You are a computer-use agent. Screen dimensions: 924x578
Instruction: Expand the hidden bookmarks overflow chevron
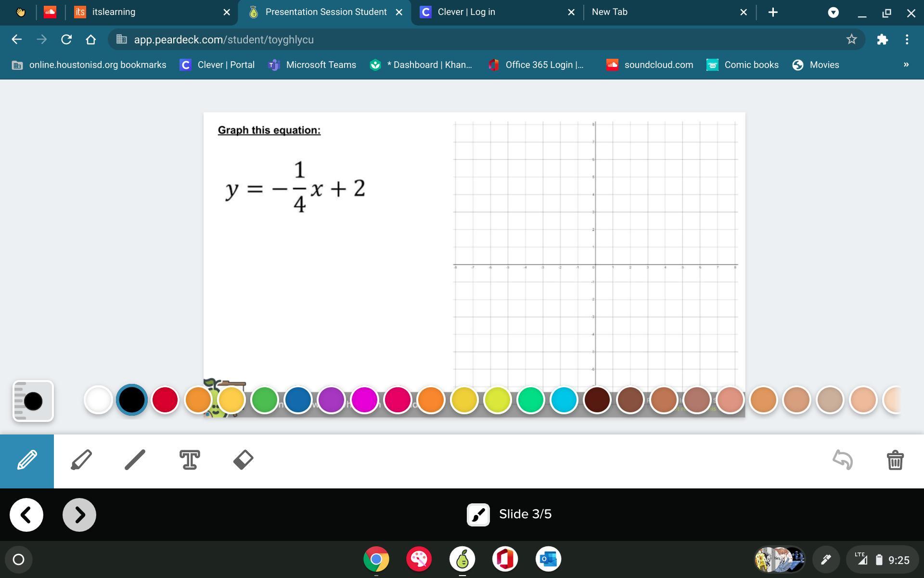click(906, 65)
